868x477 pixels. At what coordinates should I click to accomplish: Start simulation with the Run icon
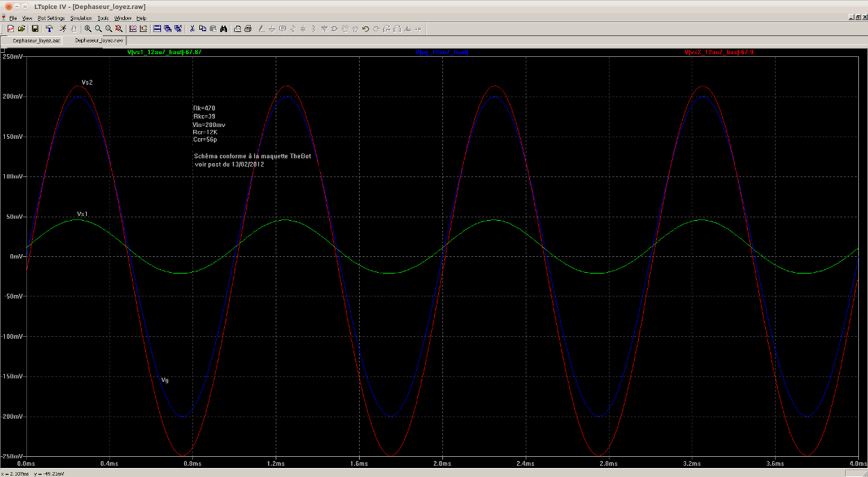[x=62, y=28]
